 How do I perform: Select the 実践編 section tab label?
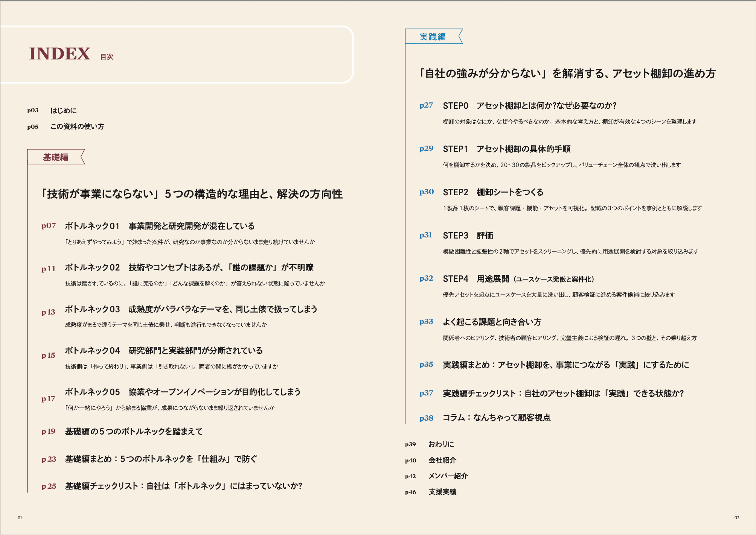[x=433, y=37]
